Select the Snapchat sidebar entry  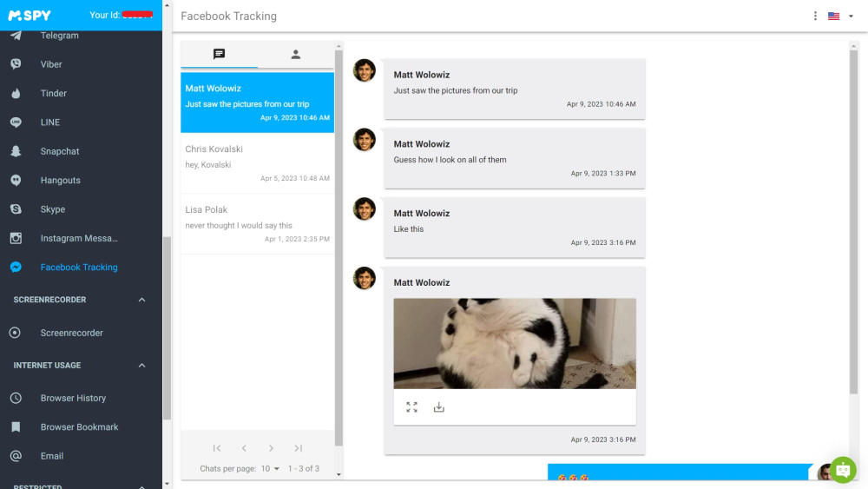click(60, 151)
